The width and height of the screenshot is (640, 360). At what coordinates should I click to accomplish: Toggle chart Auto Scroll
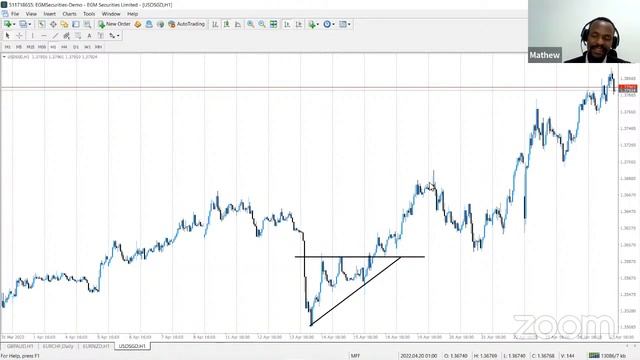pyautogui.click(x=287, y=24)
